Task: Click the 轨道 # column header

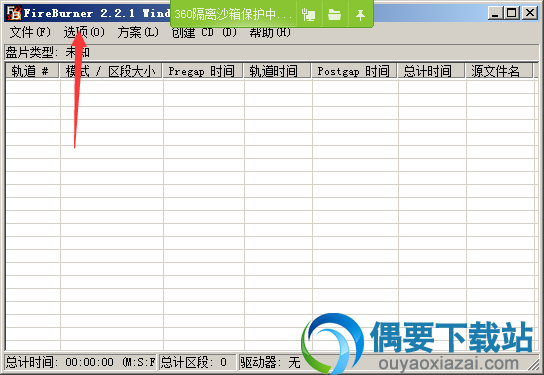Action: (x=32, y=71)
